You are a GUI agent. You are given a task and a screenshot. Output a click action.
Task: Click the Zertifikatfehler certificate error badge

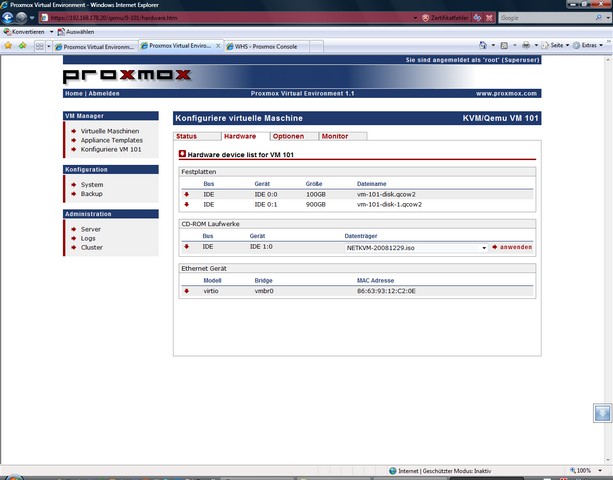[x=445, y=18]
